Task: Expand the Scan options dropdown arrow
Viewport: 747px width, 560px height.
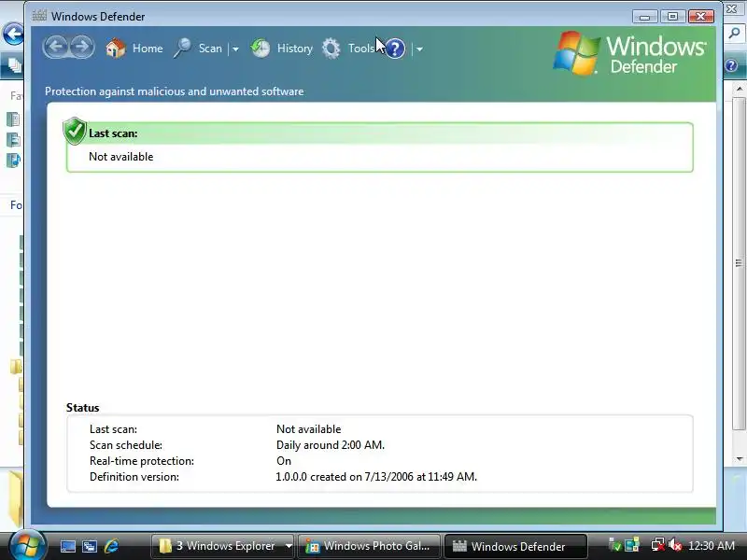Action: coord(235,49)
